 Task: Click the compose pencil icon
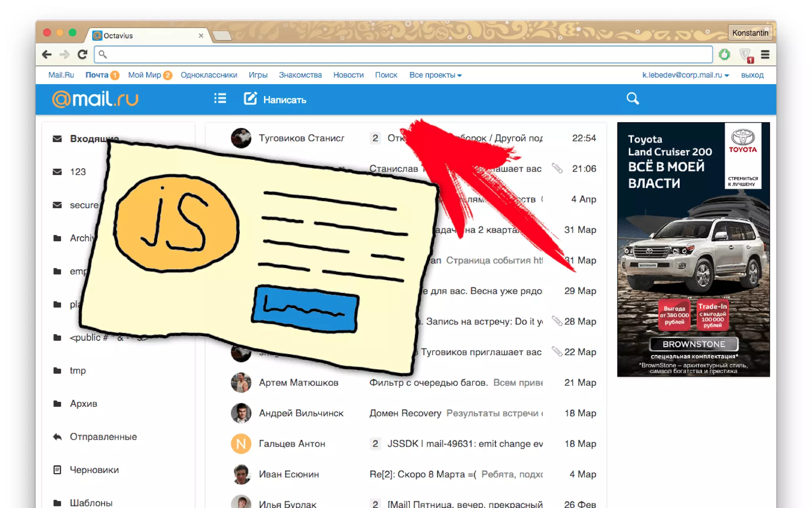pyautogui.click(x=250, y=98)
